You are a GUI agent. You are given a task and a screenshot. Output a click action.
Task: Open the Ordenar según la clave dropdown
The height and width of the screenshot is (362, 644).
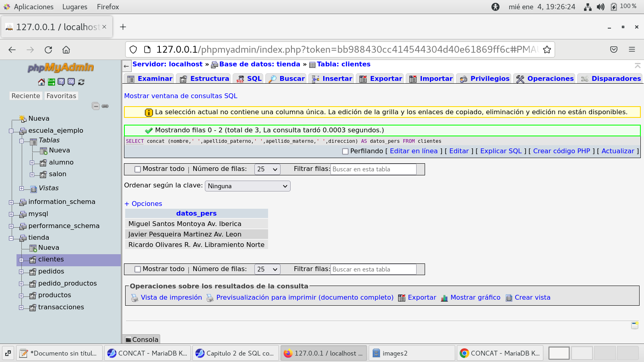(x=248, y=186)
